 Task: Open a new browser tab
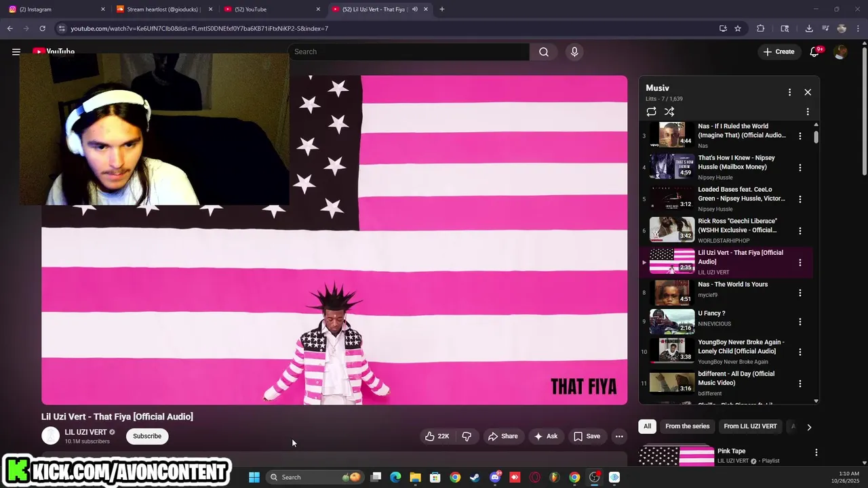[x=442, y=9]
